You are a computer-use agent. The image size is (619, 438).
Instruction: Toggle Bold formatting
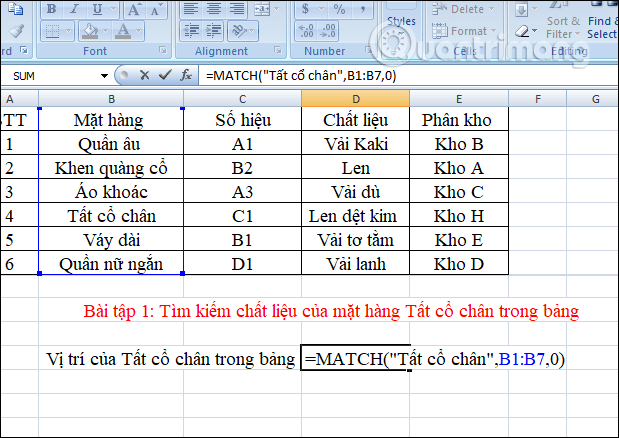coord(52,9)
